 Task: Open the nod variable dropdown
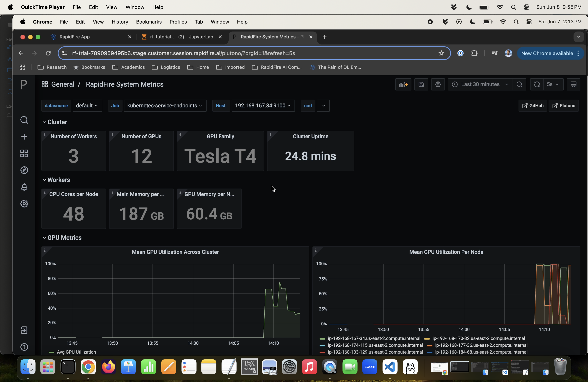(323, 106)
